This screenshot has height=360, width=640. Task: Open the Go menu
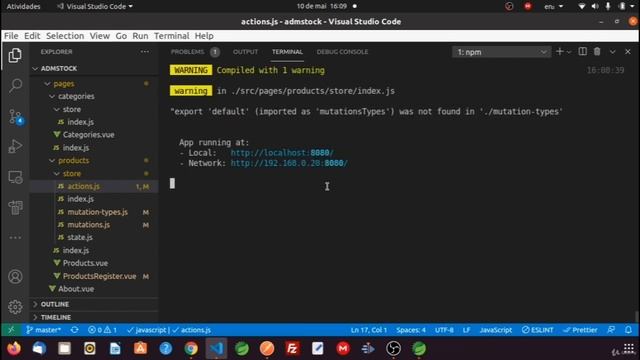pos(121,36)
